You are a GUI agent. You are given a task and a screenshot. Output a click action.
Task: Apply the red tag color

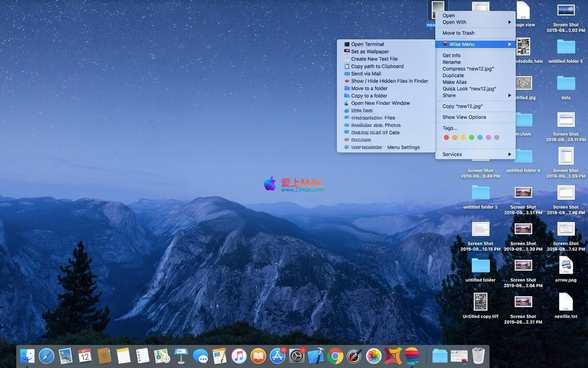coord(446,138)
